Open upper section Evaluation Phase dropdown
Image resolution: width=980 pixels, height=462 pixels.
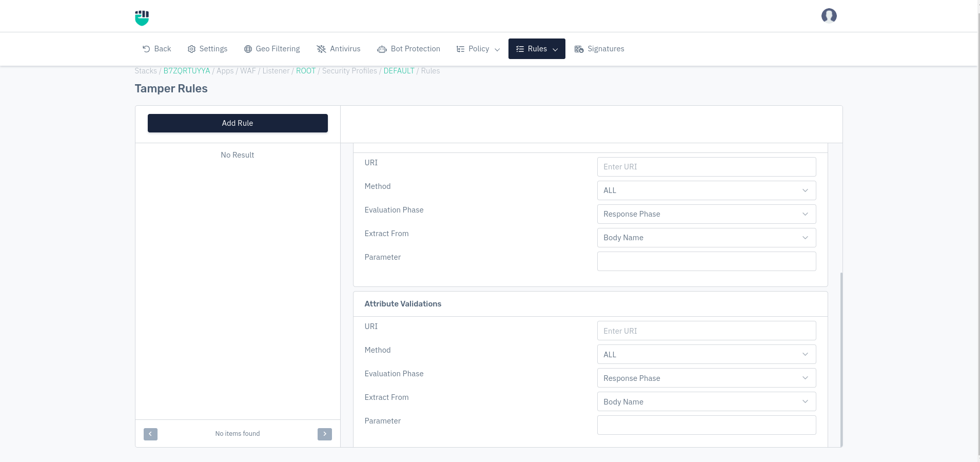pos(707,214)
